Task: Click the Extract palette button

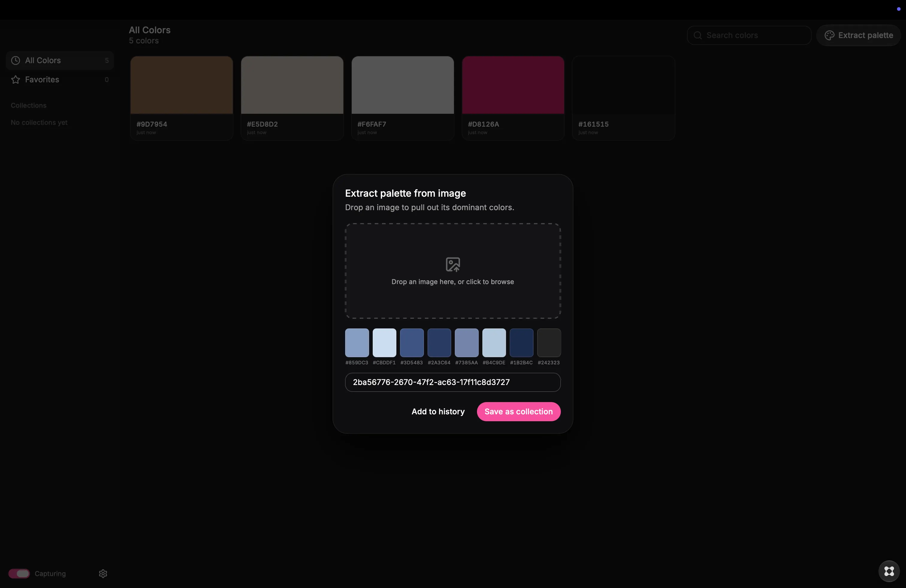Action: point(858,35)
